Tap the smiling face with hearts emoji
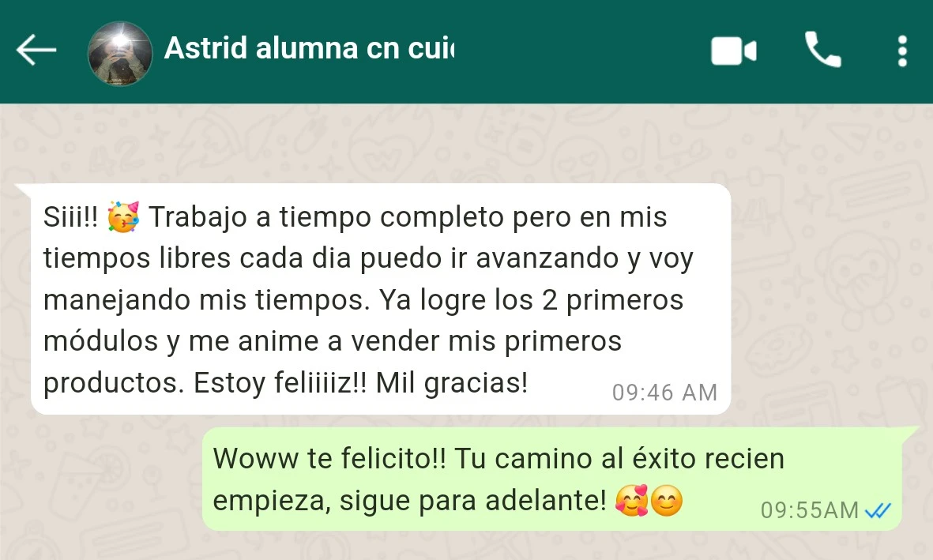 point(631,501)
